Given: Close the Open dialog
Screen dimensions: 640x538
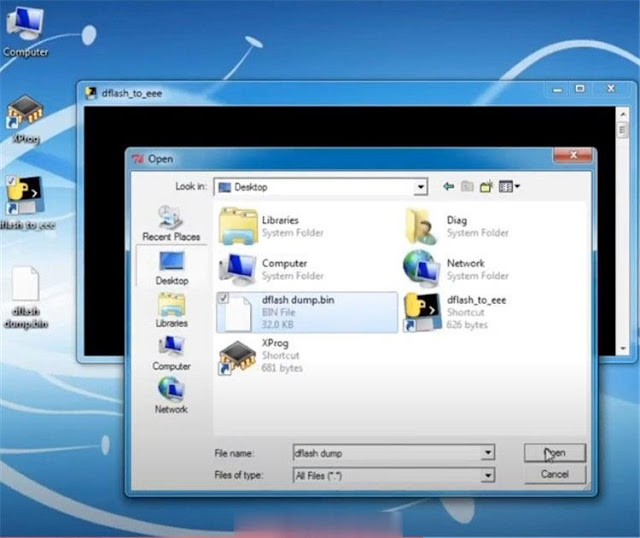Looking at the screenshot, I should click(572, 155).
